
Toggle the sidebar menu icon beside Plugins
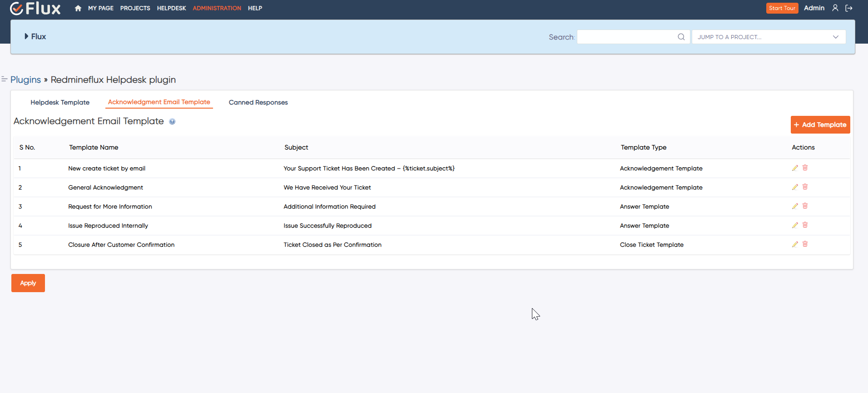[x=4, y=79]
